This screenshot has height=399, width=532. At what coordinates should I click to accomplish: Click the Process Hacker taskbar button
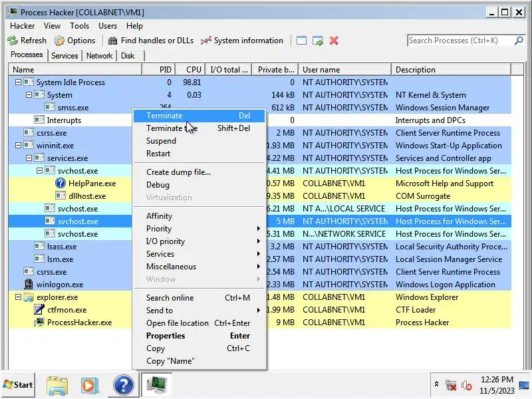[156, 386]
